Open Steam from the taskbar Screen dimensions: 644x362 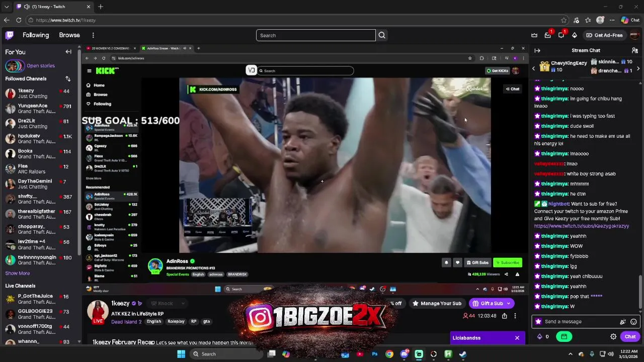(463, 354)
